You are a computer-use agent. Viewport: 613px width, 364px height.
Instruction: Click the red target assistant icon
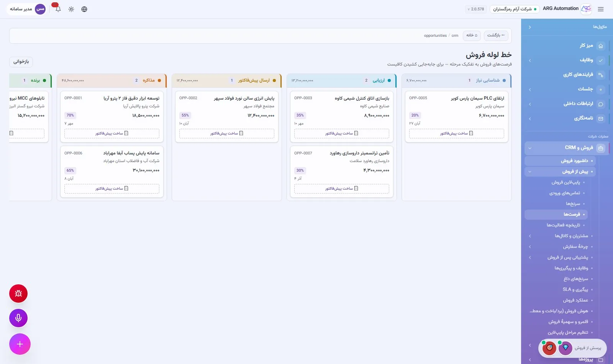coord(549,348)
